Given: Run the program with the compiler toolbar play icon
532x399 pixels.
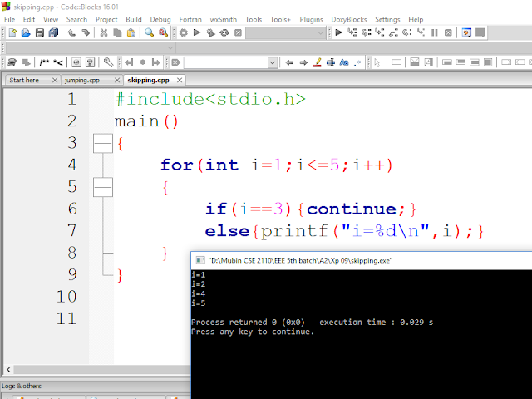Looking at the screenshot, I should click(197, 32).
